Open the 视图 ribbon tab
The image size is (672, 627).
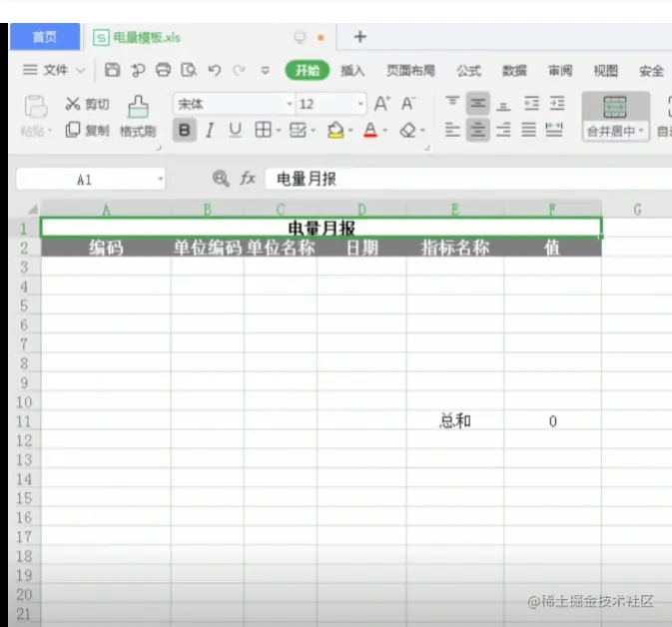pos(605,71)
